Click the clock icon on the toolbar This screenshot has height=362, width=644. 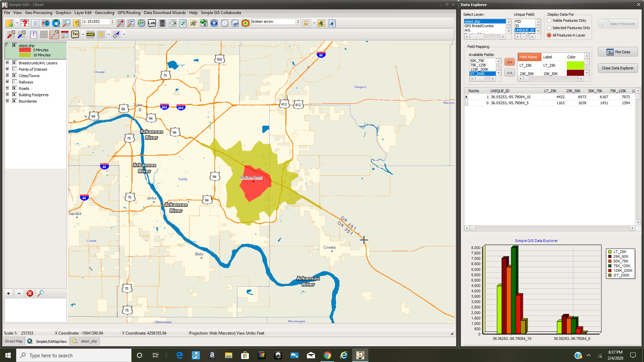225,23
